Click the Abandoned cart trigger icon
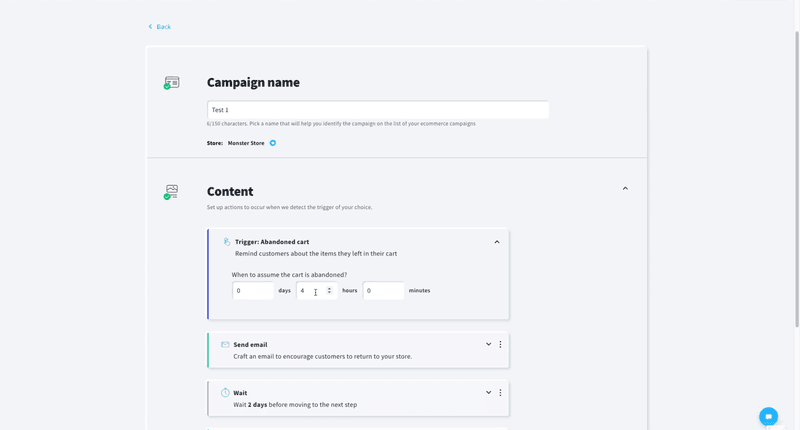This screenshot has height=430, width=800. (x=227, y=242)
